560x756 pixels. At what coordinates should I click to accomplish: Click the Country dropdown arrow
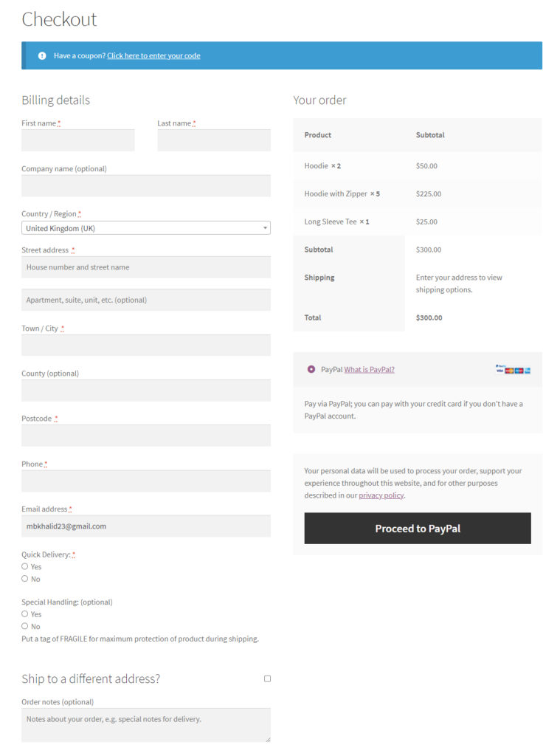265,228
